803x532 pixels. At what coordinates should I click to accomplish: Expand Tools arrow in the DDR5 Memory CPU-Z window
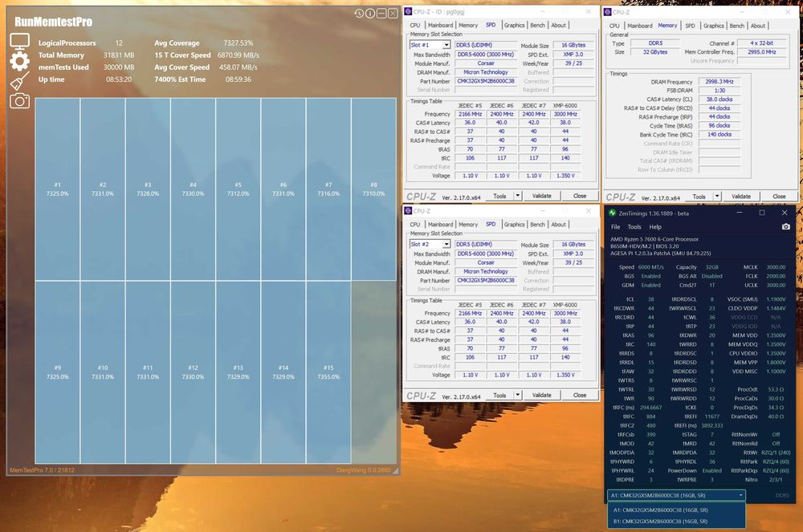pos(717,197)
